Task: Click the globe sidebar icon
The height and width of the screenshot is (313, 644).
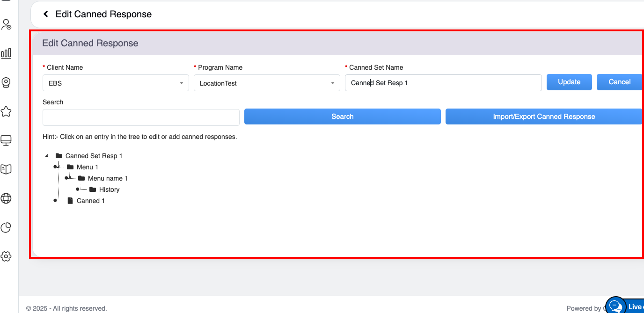Action: [x=6, y=198]
